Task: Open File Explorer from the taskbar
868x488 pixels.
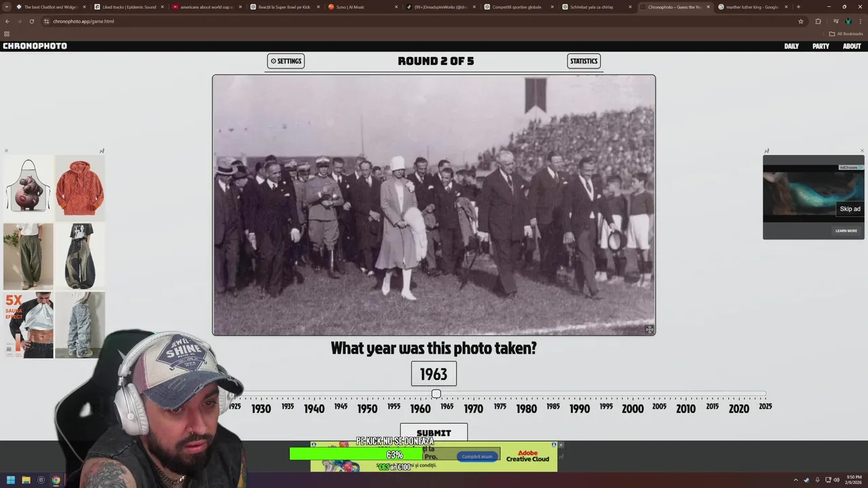Action: pyautogui.click(x=26, y=480)
